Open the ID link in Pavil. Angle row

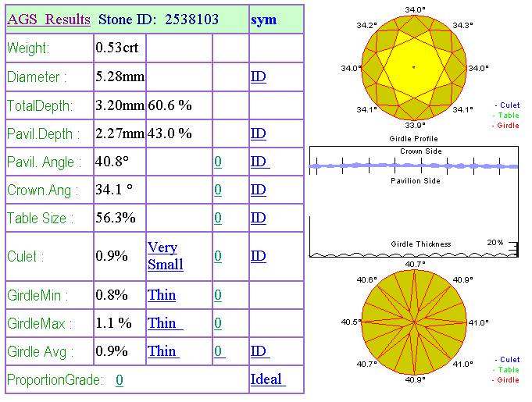pos(260,162)
